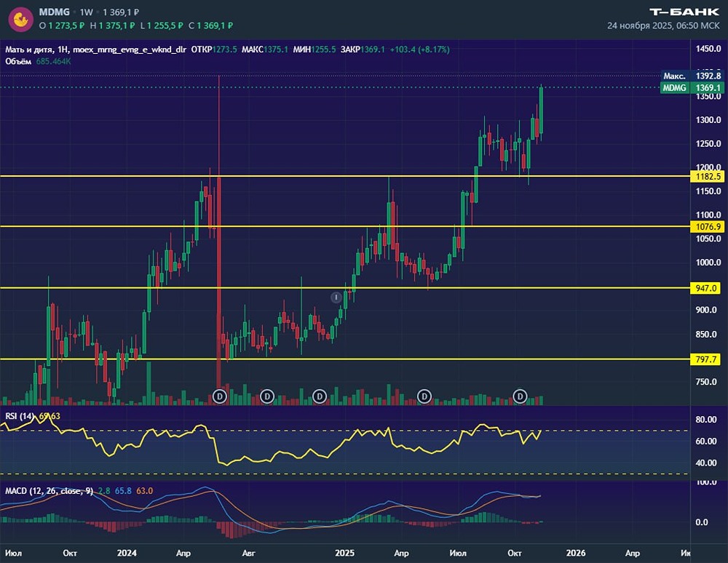Click the open value O 1 273,5 ₽

point(62,26)
